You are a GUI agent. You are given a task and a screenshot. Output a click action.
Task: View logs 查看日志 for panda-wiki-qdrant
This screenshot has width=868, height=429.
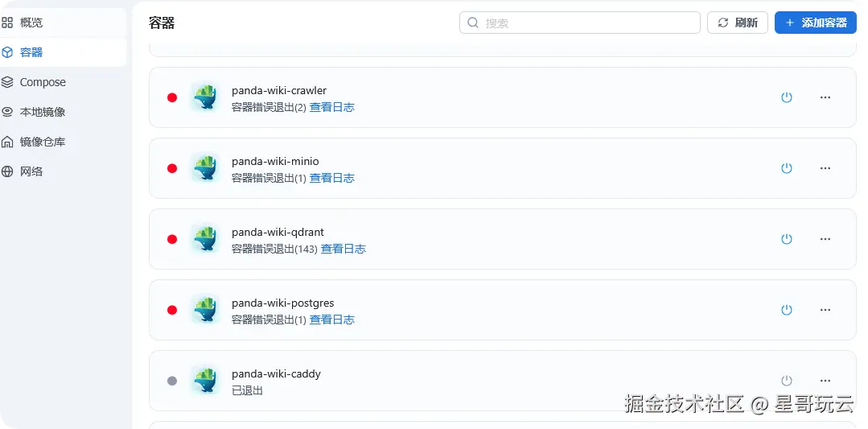[343, 249]
